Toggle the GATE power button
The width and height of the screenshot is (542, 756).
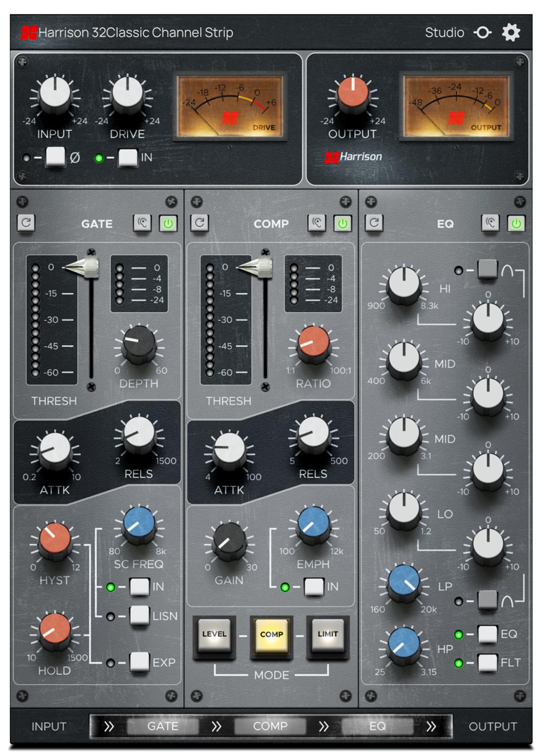pos(168,223)
